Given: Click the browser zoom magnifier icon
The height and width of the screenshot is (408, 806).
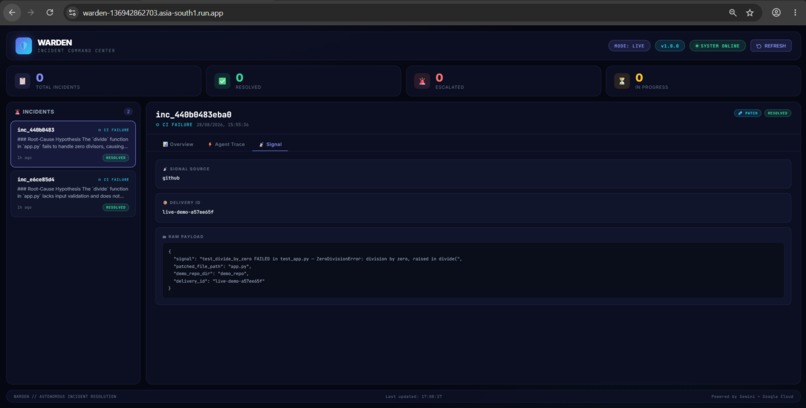Looking at the screenshot, I should (x=732, y=13).
